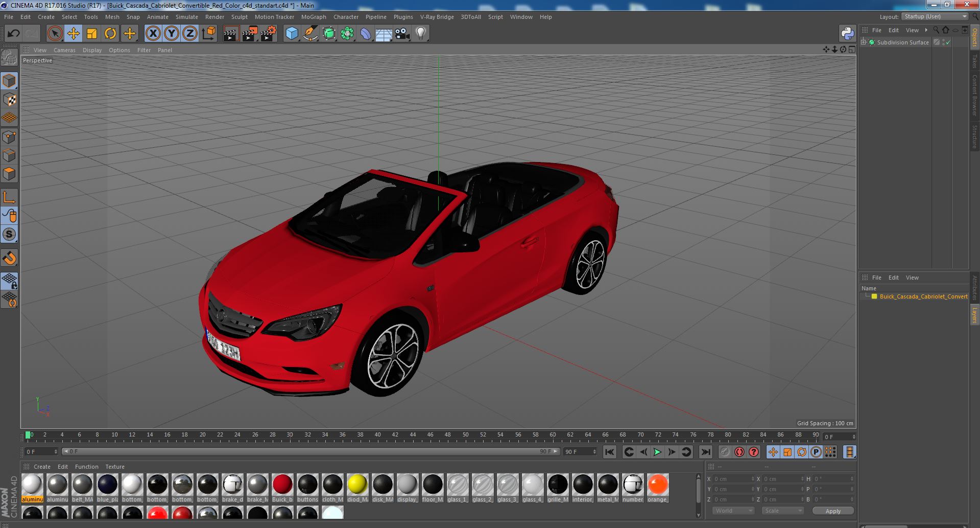The image size is (980, 528).
Task: Select the Live Selection tool
Action: pyautogui.click(x=55, y=34)
